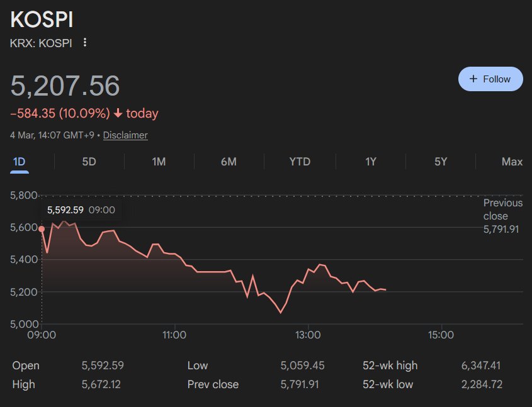The image size is (532, 407).
Task: Open the Disclaimer link
Action: click(125, 135)
